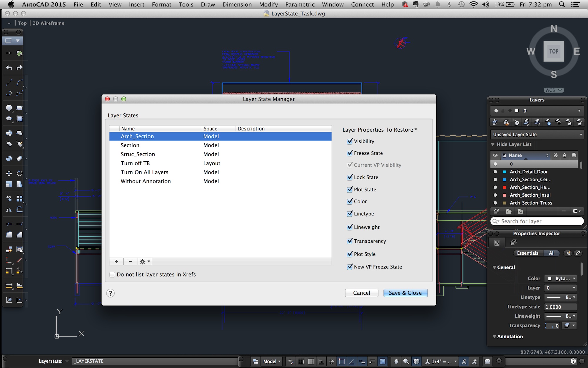Uncheck the Visibility property checkbox
The height and width of the screenshot is (368, 588).
pyautogui.click(x=350, y=141)
